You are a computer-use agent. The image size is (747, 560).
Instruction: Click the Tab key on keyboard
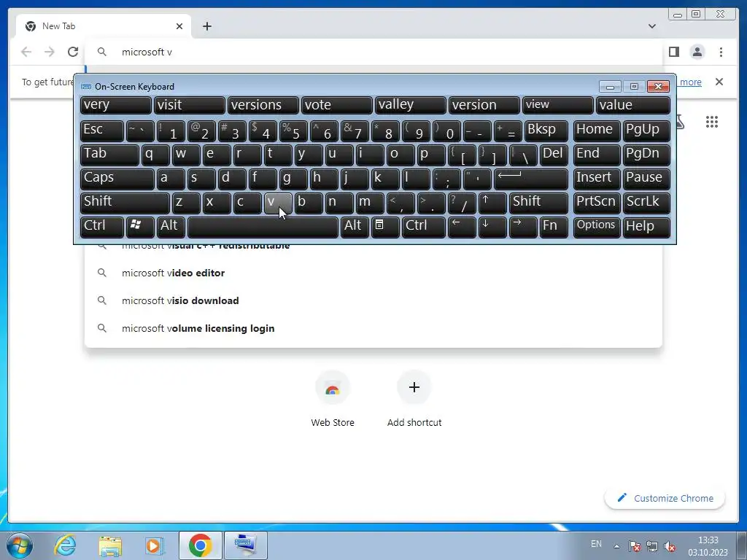(x=109, y=155)
